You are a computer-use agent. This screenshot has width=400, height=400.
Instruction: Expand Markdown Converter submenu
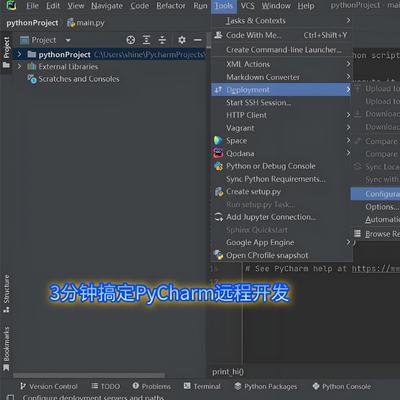click(x=348, y=76)
